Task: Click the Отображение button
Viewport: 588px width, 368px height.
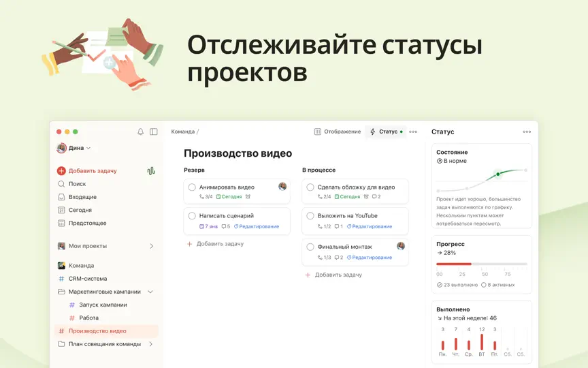Action: (x=338, y=132)
